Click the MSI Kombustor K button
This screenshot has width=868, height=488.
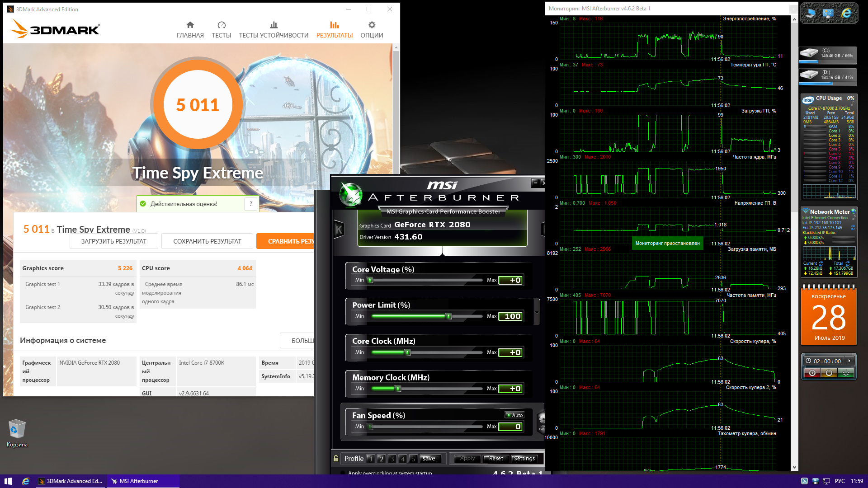coord(339,230)
